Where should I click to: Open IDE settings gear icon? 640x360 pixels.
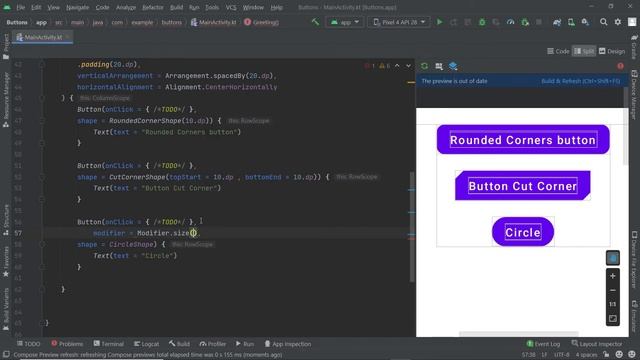click(x=618, y=22)
